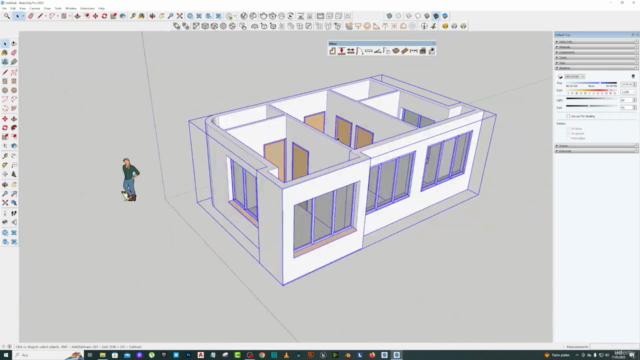Pick the Protractor tool in left toolbar
The width and height of the screenshot is (640, 360).
[x=5, y=165]
